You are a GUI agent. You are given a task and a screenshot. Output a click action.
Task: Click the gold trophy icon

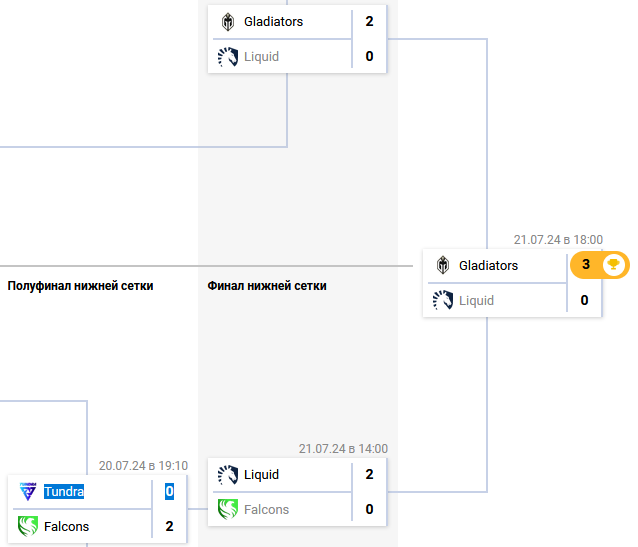(x=614, y=265)
